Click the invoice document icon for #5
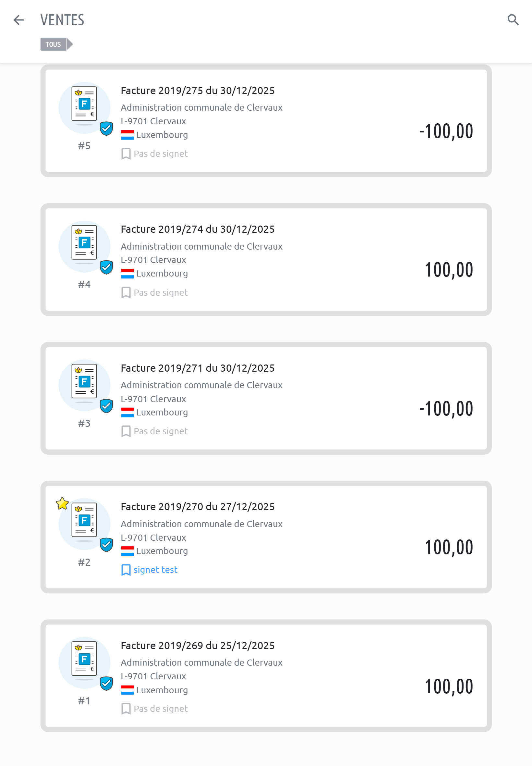 click(84, 104)
